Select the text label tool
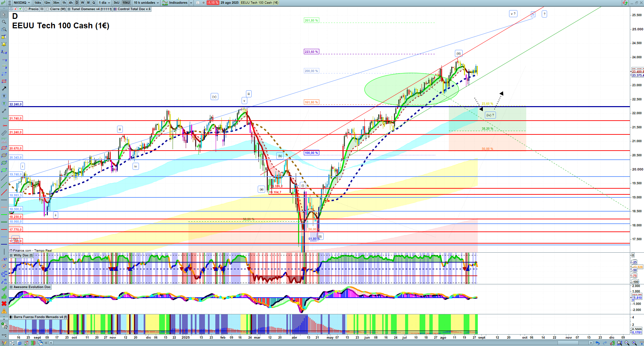The image size is (644, 346). (x=4, y=96)
